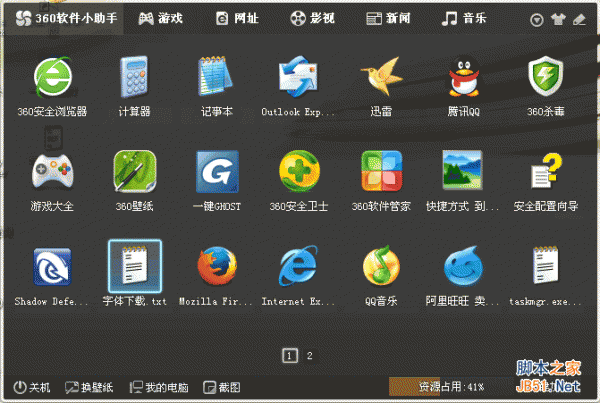The image size is (600, 403).
Task: Open 360软件管家 icon
Action: 382,171
